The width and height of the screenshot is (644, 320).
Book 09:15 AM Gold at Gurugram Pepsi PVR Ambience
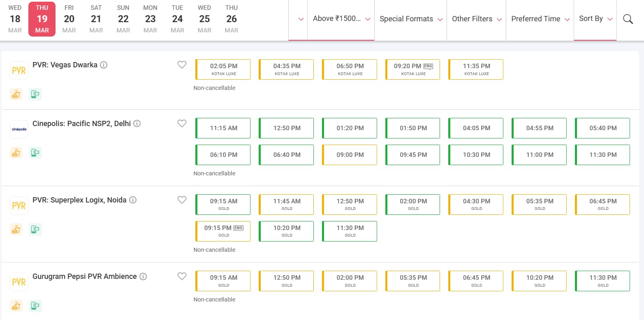click(x=223, y=281)
